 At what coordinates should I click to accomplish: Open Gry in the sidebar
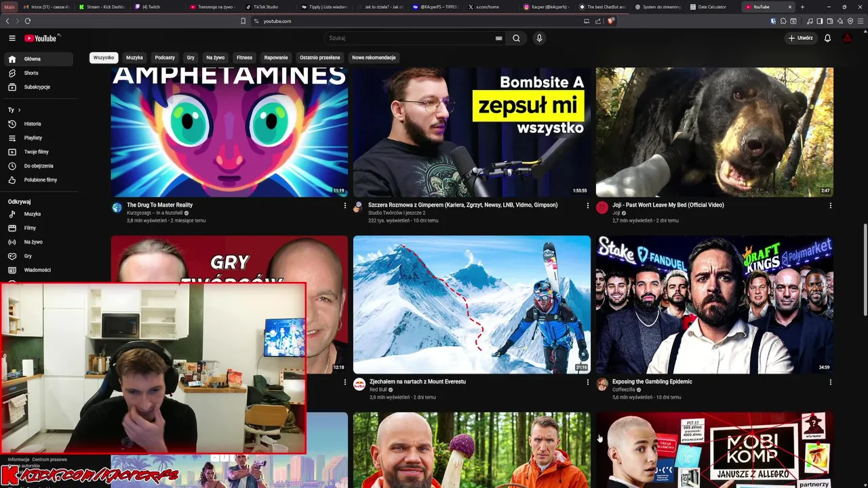pyautogui.click(x=38, y=256)
